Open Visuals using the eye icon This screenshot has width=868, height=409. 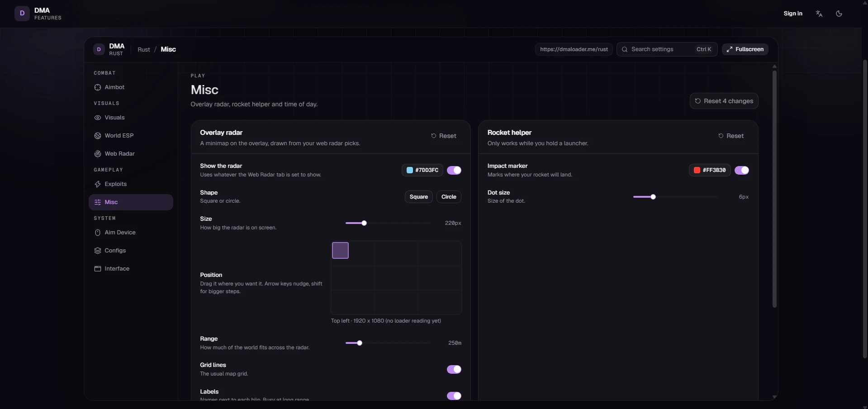pos(98,118)
